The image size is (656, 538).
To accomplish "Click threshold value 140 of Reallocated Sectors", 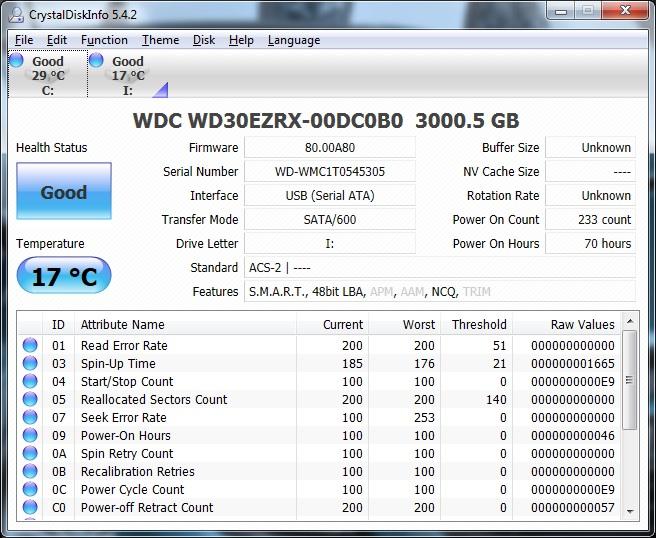I will pyautogui.click(x=496, y=400).
